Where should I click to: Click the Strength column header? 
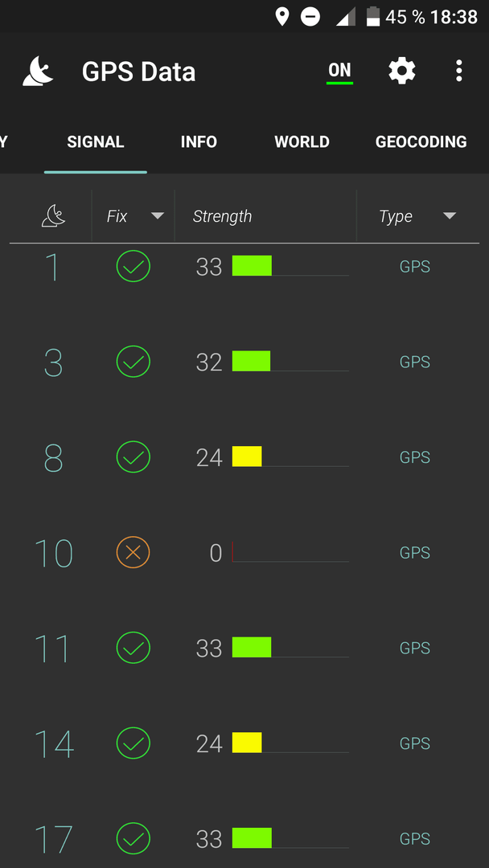pyautogui.click(x=222, y=216)
